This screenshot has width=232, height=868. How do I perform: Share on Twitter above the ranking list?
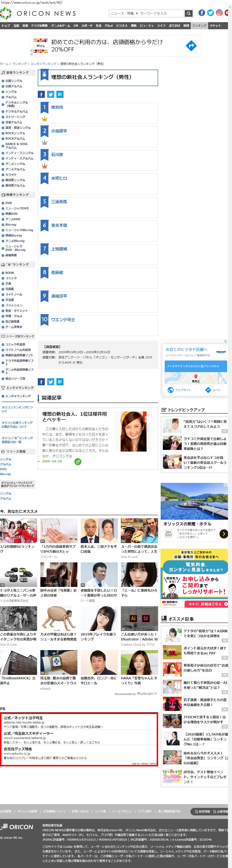[51, 94]
